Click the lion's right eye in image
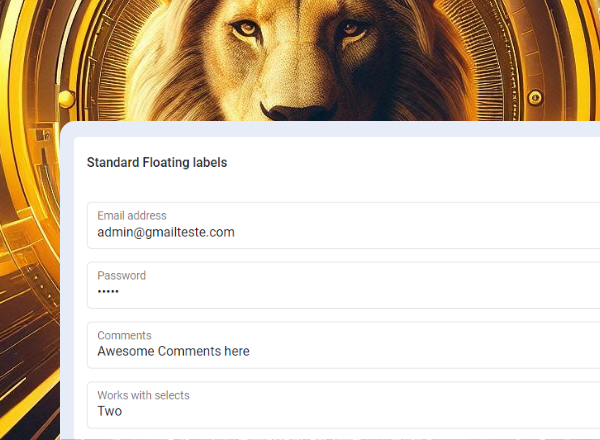The width and height of the screenshot is (600, 440). (352, 30)
